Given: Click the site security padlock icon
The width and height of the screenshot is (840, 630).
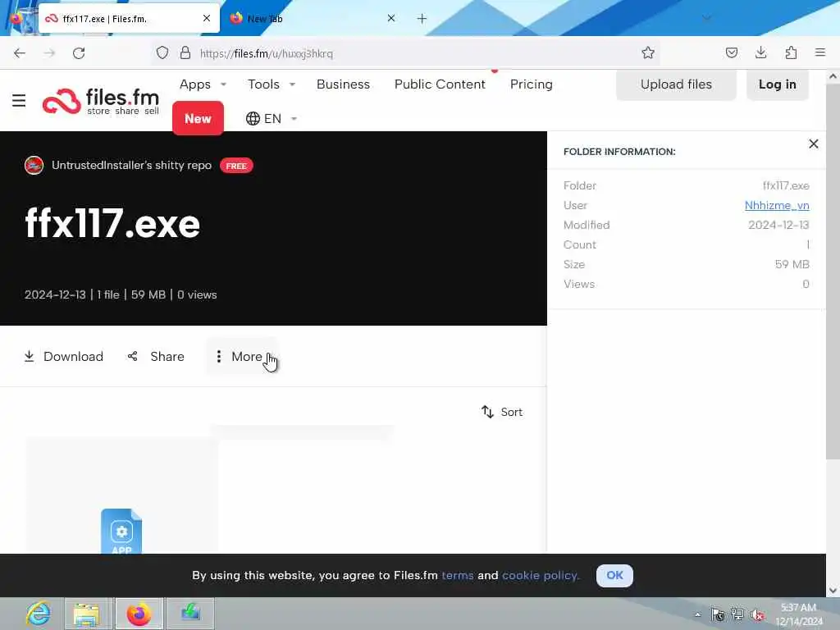Looking at the screenshot, I should coord(185,52).
